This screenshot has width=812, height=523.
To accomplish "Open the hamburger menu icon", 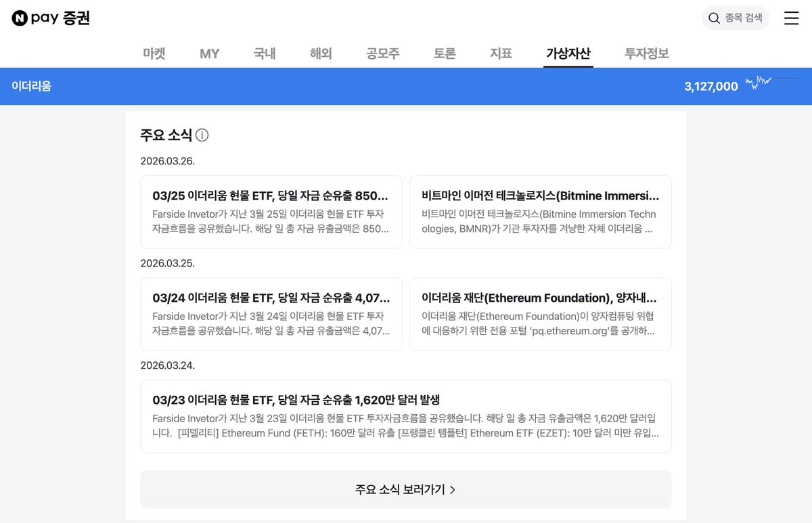I will point(791,18).
